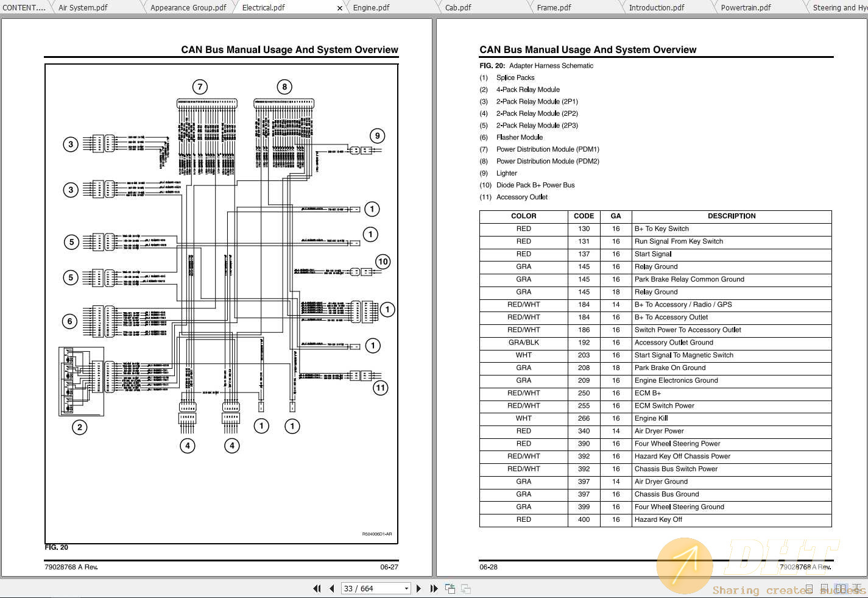Viewport: 868px width, 598px height.
Task: Go to the previous page
Action: pyautogui.click(x=331, y=588)
